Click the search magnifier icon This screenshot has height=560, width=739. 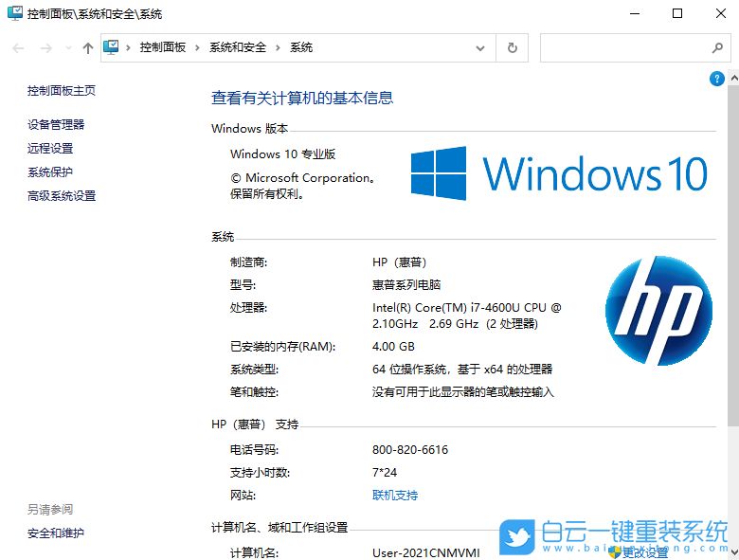tap(717, 47)
